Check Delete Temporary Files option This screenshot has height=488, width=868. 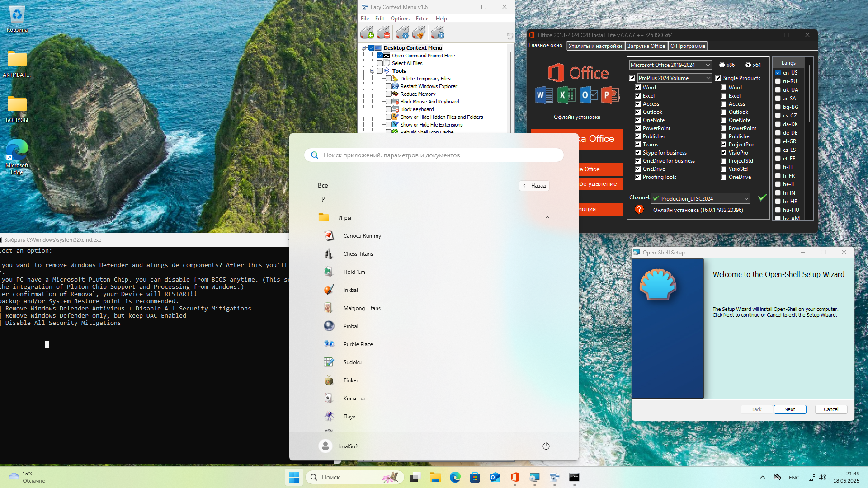[388, 79]
